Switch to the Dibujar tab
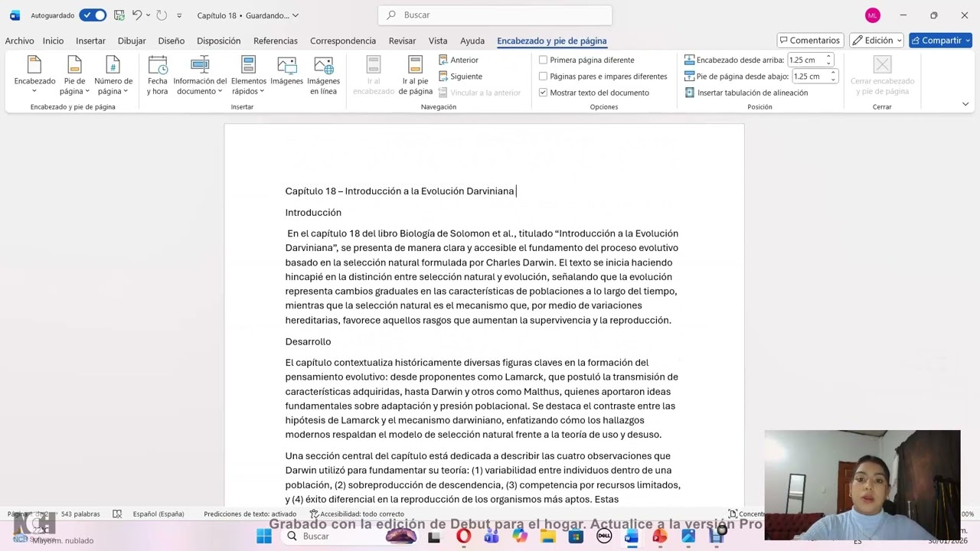The height and width of the screenshot is (551, 980). coord(132,41)
